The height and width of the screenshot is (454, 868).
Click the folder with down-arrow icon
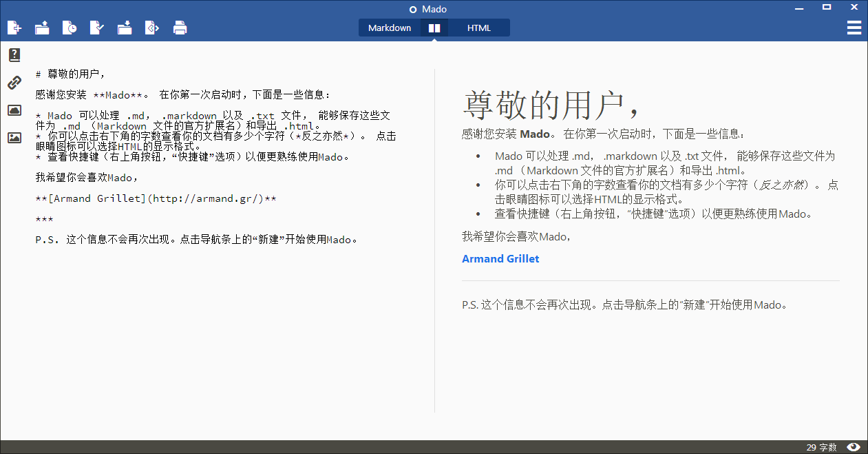(125, 28)
